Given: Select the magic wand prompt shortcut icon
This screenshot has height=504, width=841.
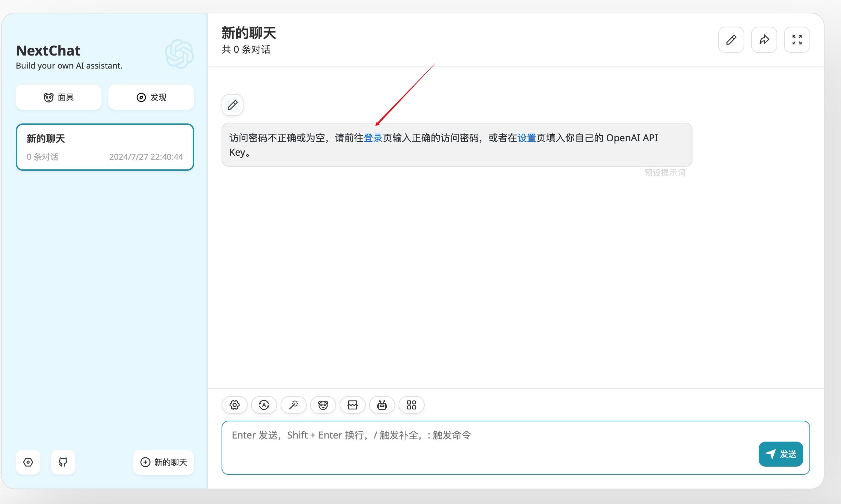Looking at the screenshot, I should coord(293,405).
